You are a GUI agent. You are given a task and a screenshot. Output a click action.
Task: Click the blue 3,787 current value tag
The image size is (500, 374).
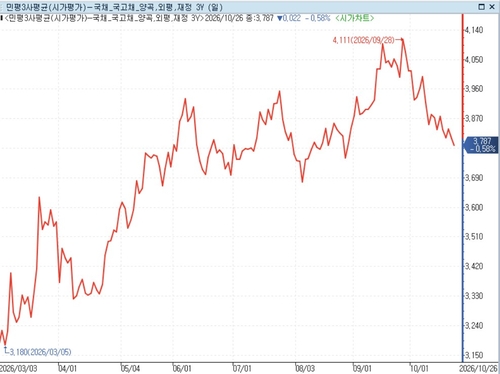(x=482, y=145)
